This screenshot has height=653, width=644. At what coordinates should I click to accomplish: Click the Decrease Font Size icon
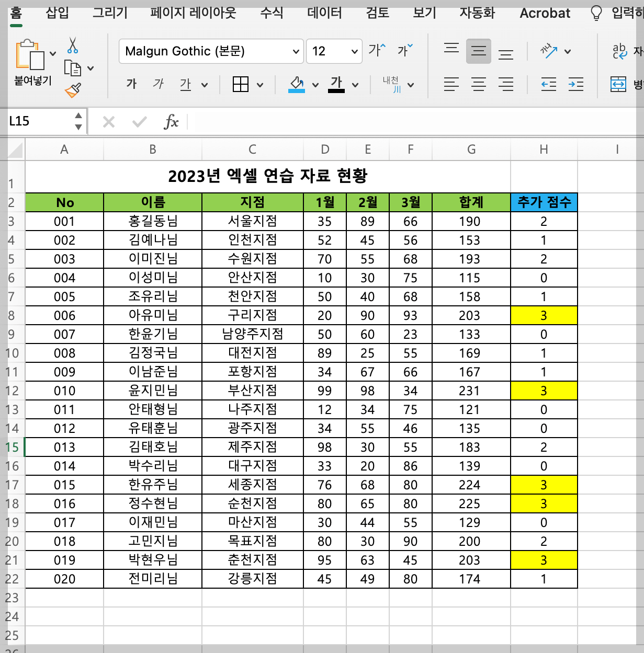tap(405, 50)
